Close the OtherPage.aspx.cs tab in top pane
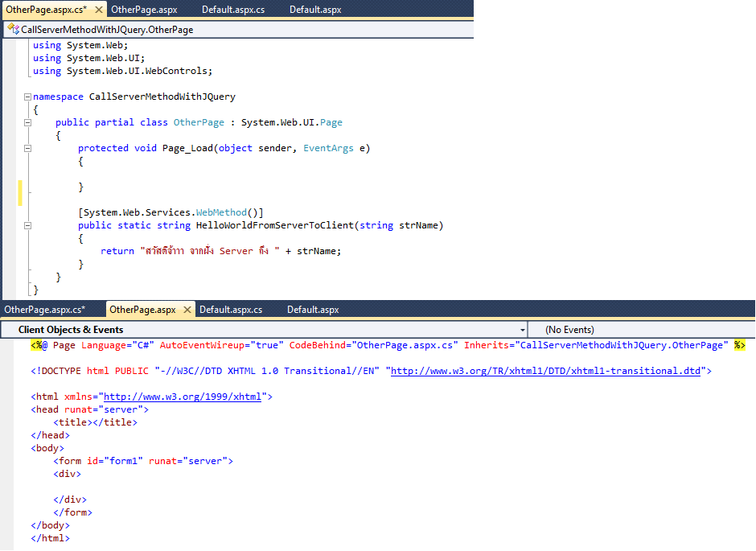Image resolution: width=756 pixels, height=551 pixels. pyautogui.click(x=98, y=10)
